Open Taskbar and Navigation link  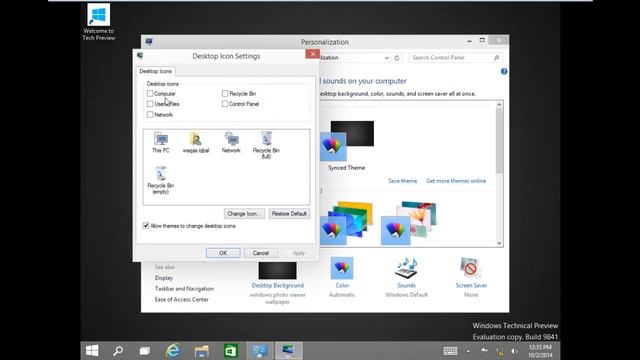184,289
